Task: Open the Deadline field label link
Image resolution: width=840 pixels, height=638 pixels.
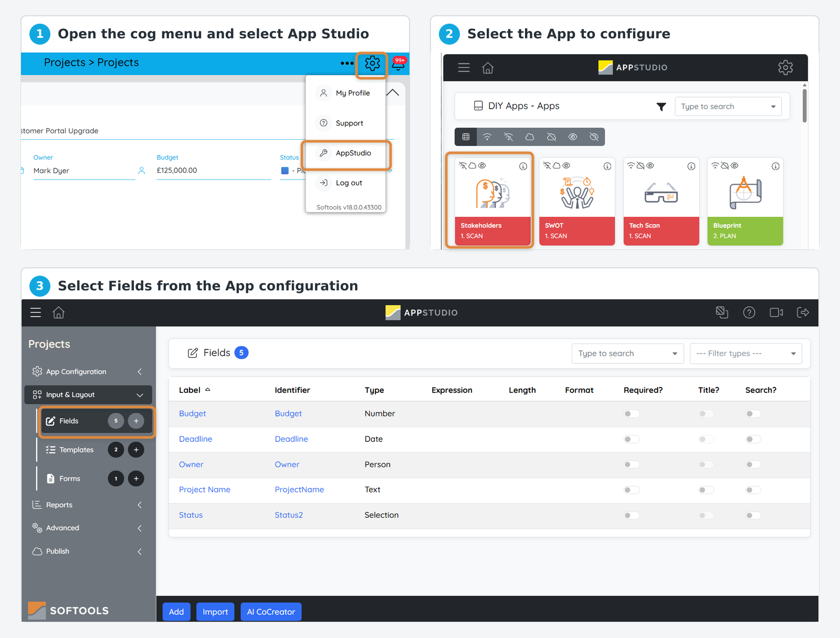Action: [195, 439]
